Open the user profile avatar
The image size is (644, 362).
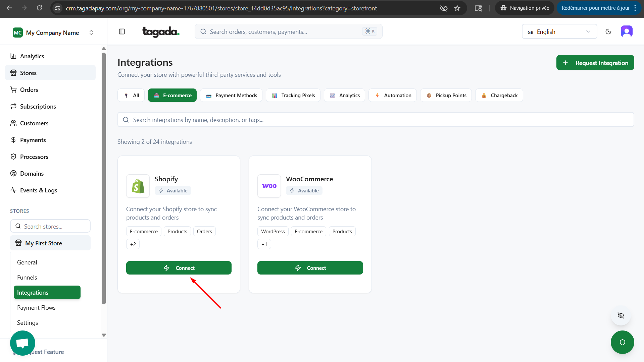626,32
